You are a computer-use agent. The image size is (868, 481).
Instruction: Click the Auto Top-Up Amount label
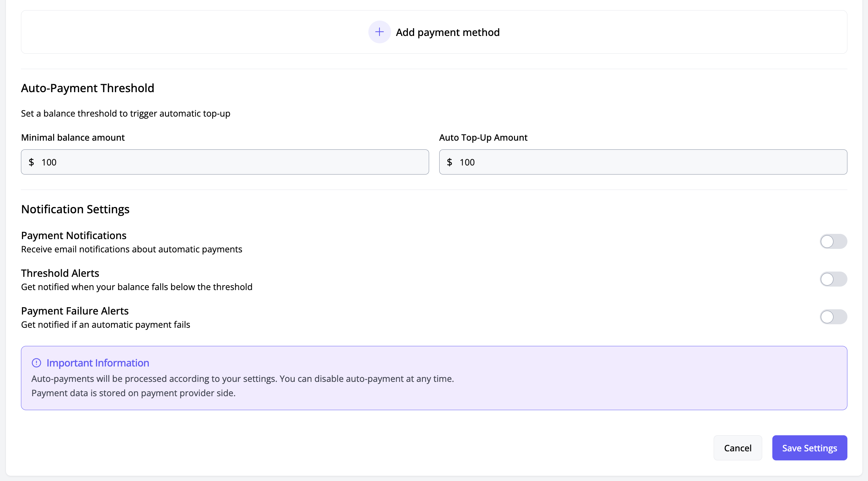483,138
